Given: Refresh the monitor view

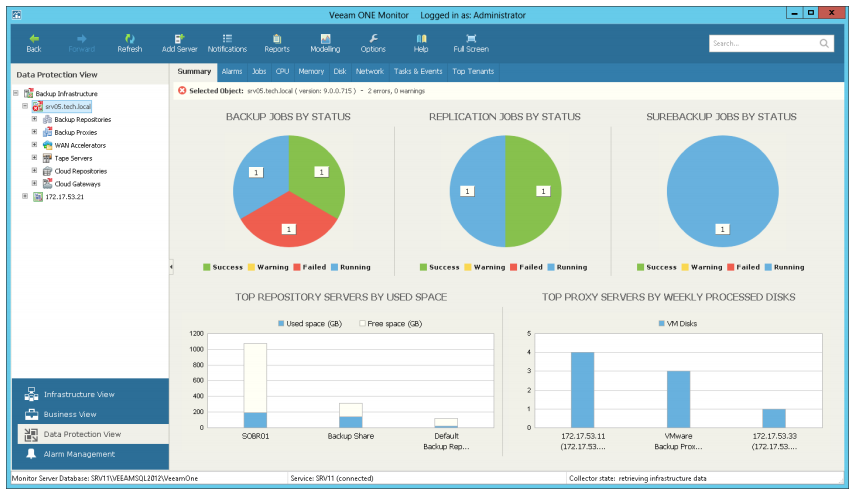Looking at the screenshot, I should click(x=129, y=43).
